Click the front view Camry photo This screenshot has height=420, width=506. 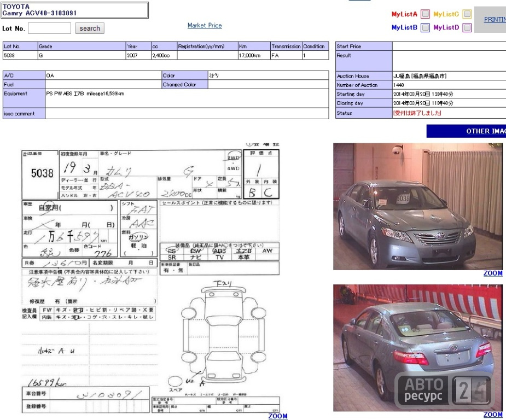pyautogui.click(x=417, y=207)
